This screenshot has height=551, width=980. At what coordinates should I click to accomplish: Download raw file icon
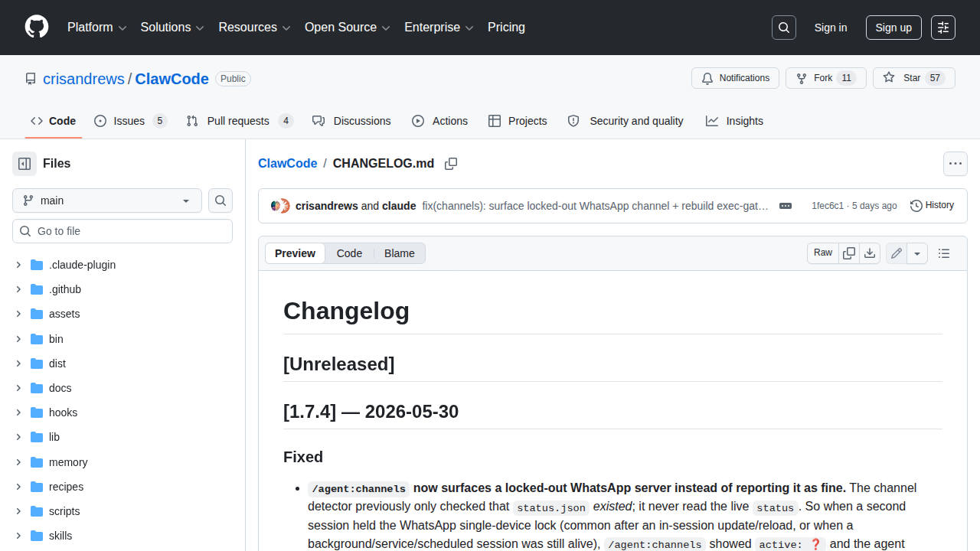(870, 253)
